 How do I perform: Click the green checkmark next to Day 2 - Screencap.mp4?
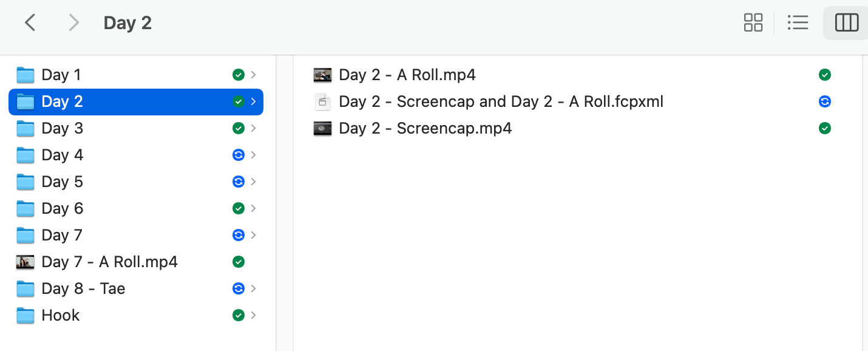(824, 128)
